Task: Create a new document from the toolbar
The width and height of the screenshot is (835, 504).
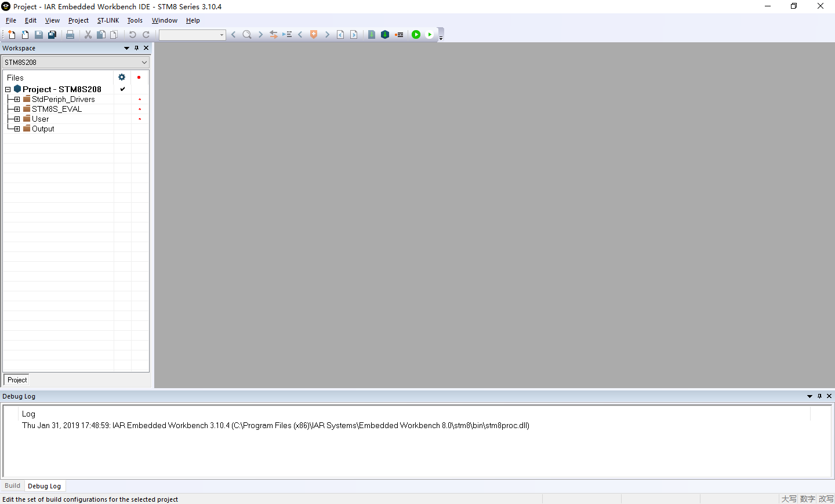Action: pyautogui.click(x=12, y=35)
